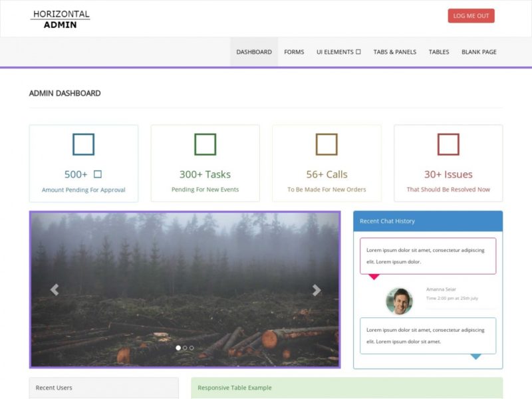Click the olive square icon above 56+ Calls
This screenshot has width=532, height=399.
326,144
